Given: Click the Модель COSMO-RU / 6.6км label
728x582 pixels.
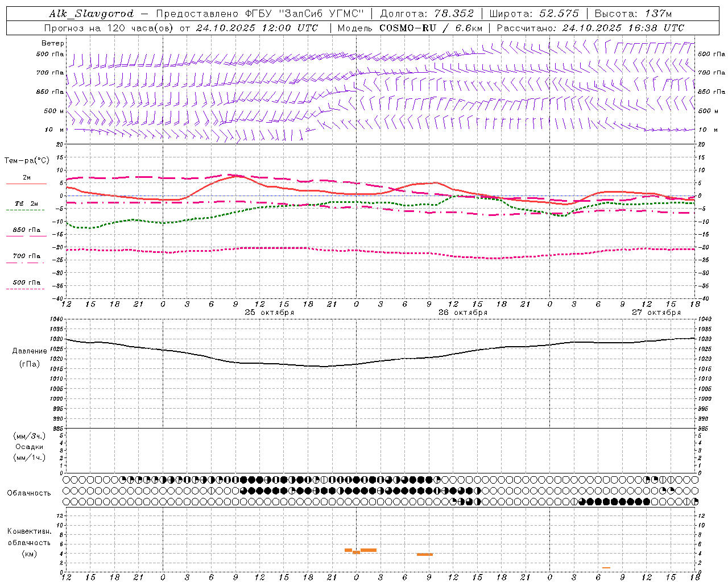Looking at the screenshot, I should tap(410, 28).
